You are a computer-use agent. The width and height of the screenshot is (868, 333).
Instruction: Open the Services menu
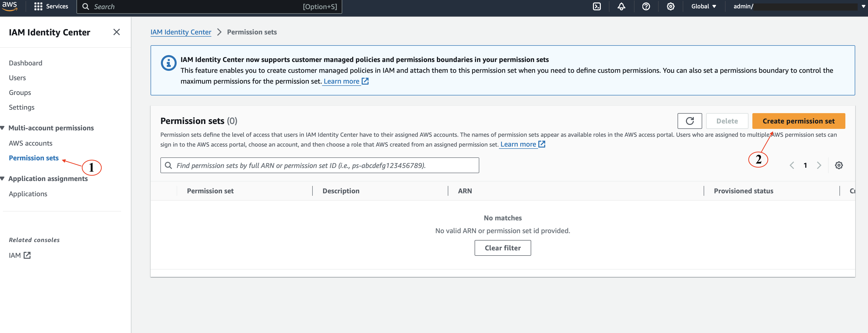pyautogui.click(x=51, y=6)
